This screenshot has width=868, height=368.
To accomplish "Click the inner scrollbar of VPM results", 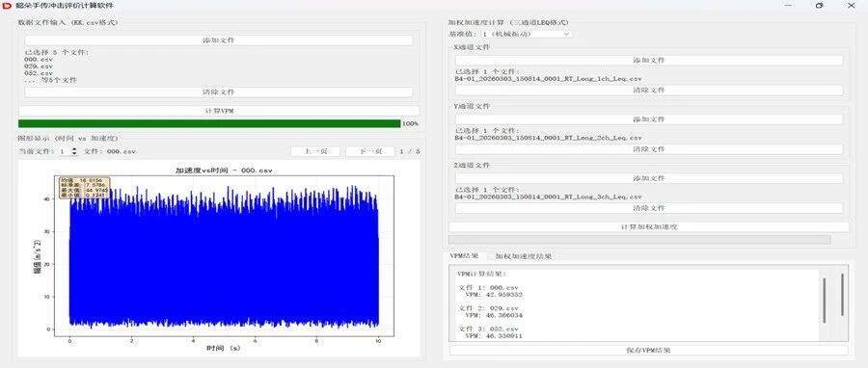I will click(825, 300).
